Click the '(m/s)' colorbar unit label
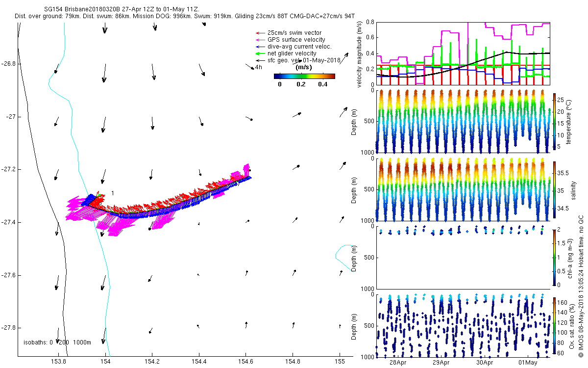 pos(304,67)
